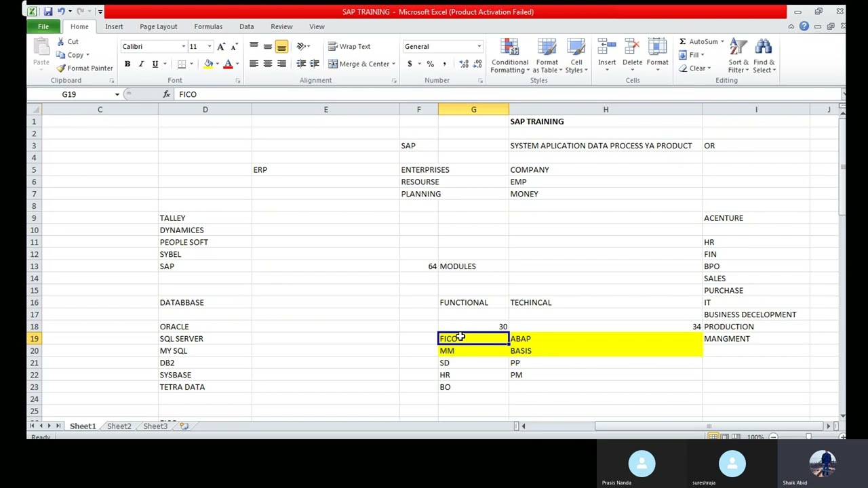868x488 pixels.
Task: Toggle the highlighted Bottom Align icon
Action: tap(281, 46)
